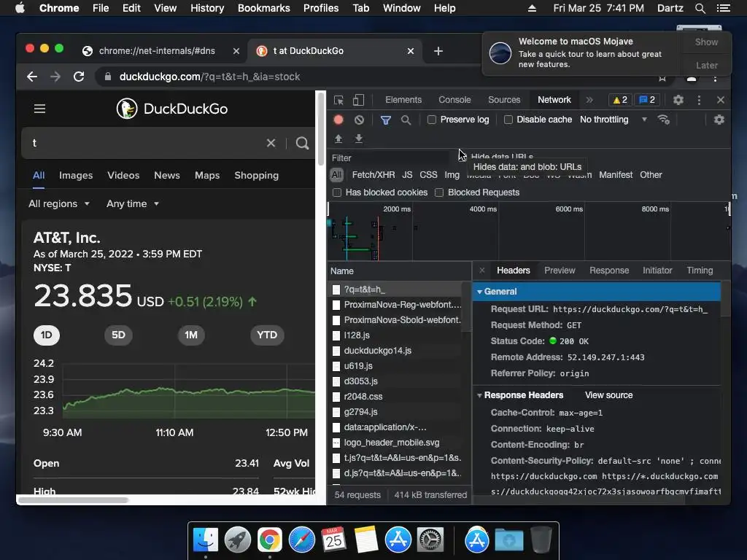Filter requests by Fetch/XHR
747x560 pixels.
(x=373, y=175)
